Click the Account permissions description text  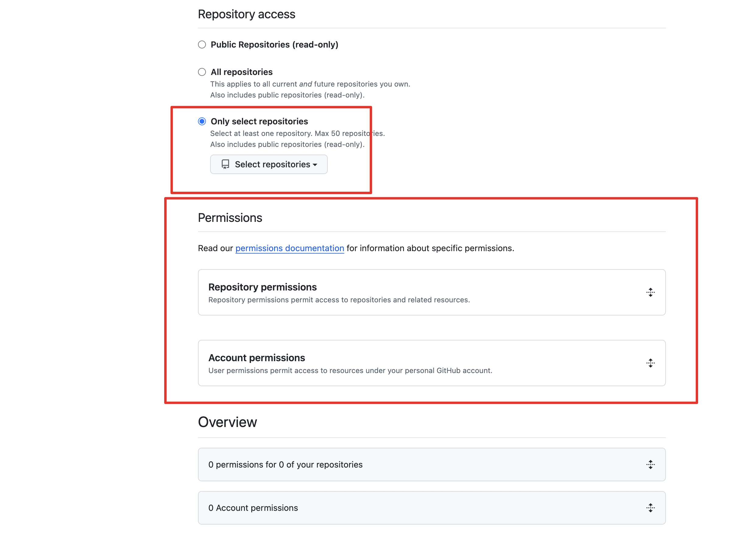(350, 371)
